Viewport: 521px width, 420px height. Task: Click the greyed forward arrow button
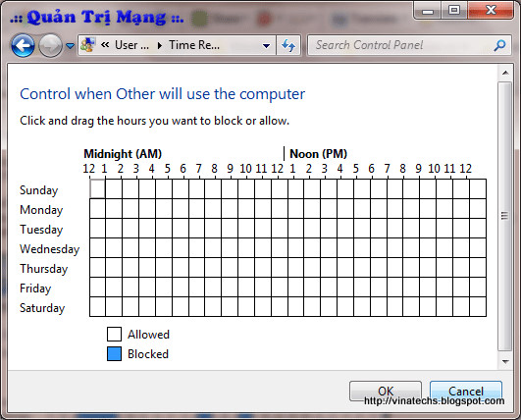(50, 45)
